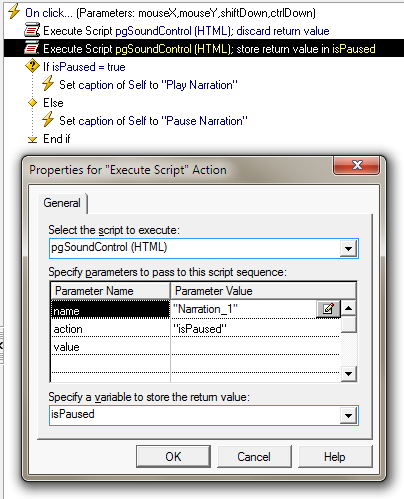The image size is (404, 499).
Task: Expand the script to execute dropdown
Action: click(348, 248)
